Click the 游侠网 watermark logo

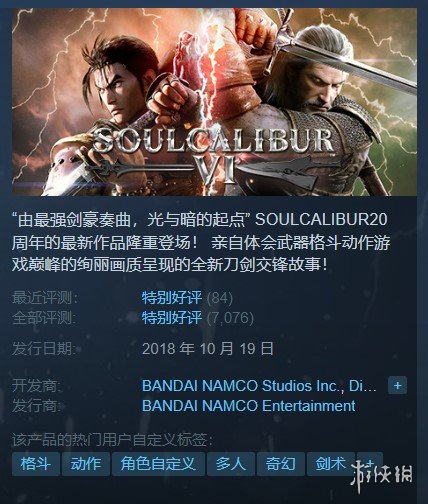coord(382,475)
